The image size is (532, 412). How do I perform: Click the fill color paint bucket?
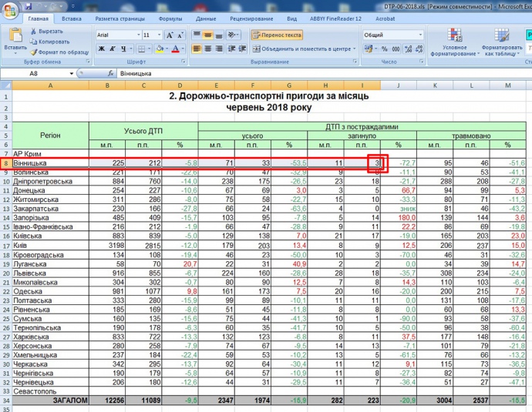point(159,49)
